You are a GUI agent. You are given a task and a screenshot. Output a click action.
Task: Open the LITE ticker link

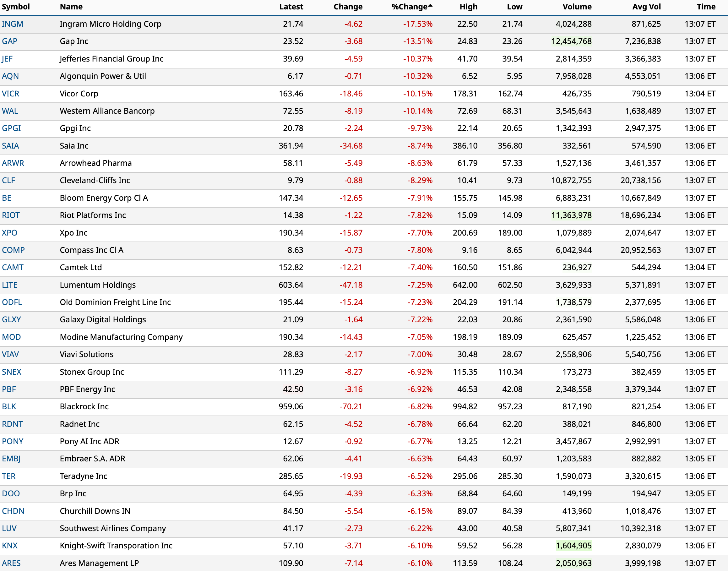point(9,285)
